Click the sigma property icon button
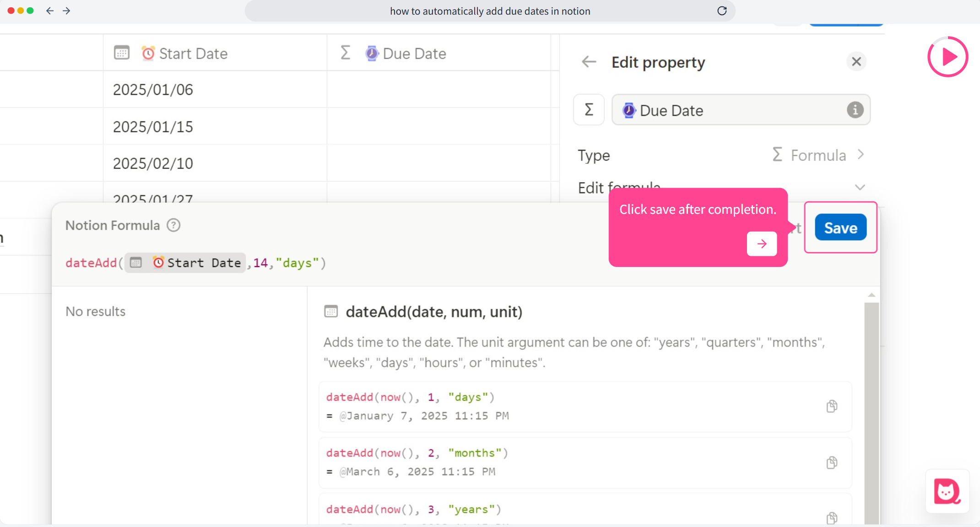The height and width of the screenshot is (527, 980). pyautogui.click(x=589, y=110)
